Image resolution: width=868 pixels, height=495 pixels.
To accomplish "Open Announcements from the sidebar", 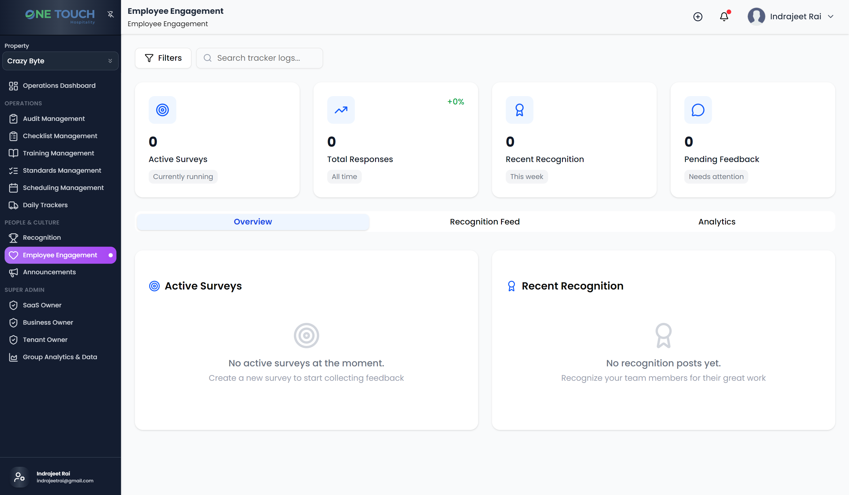I will point(49,272).
